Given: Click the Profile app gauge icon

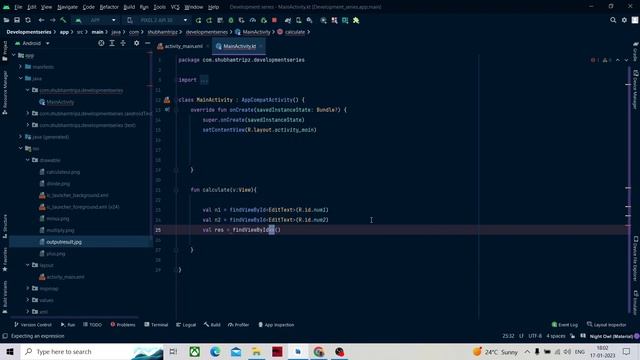Looking at the screenshot, I should [253, 20].
